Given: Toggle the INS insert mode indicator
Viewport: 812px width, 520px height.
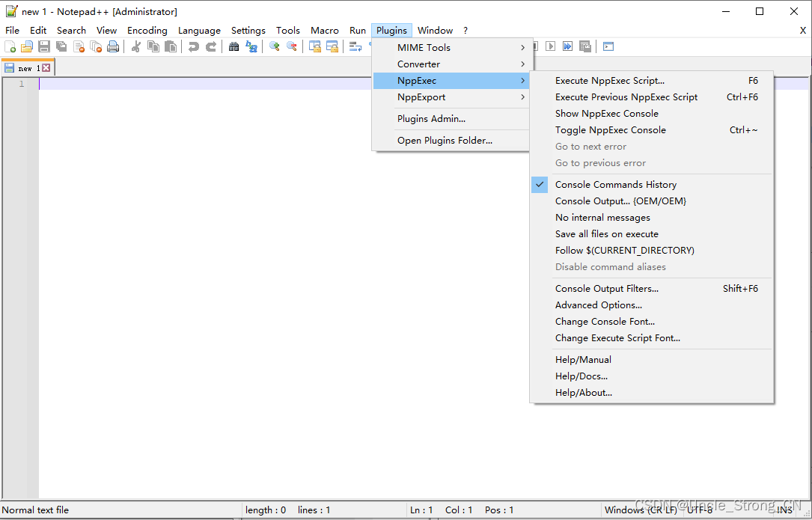Looking at the screenshot, I should coord(784,510).
